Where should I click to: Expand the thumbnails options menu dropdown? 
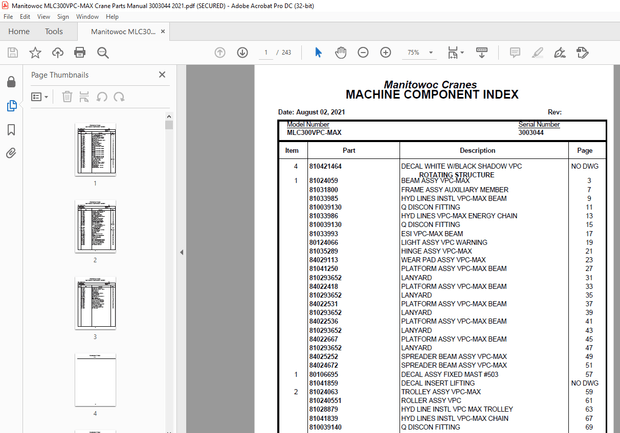pyautogui.click(x=42, y=96)
